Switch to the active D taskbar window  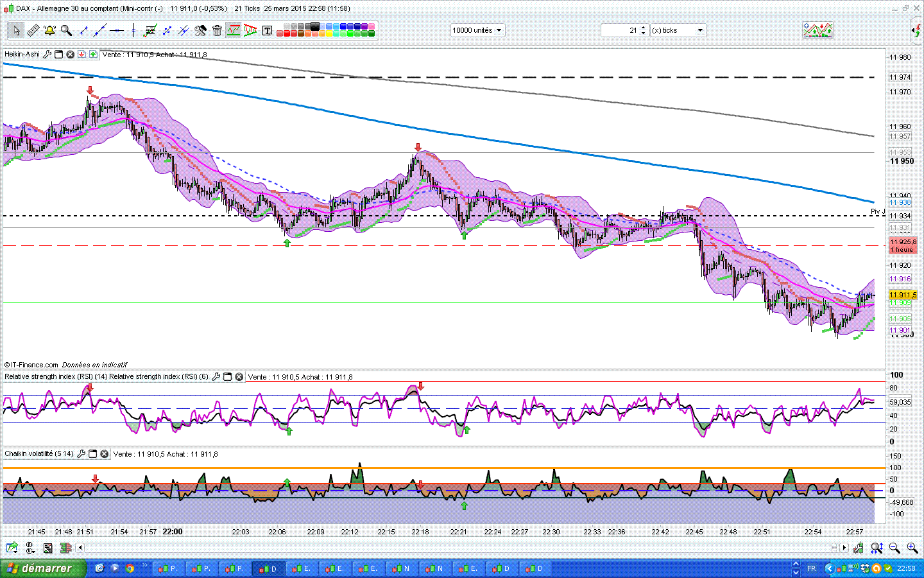(268, 568)
